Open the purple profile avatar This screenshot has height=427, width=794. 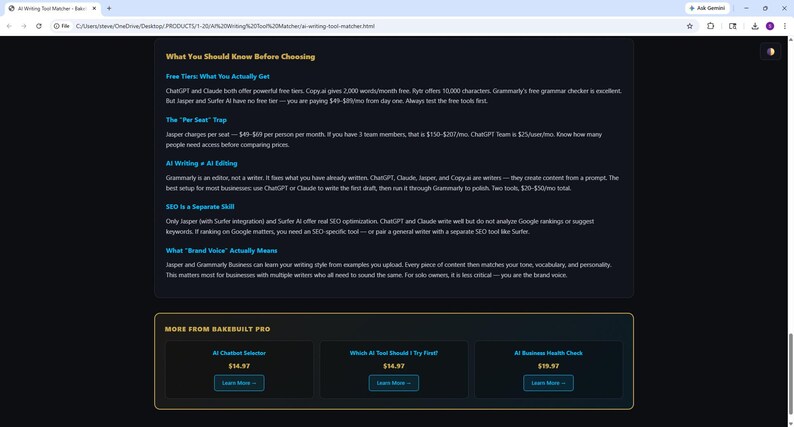(x=770, y=26)
